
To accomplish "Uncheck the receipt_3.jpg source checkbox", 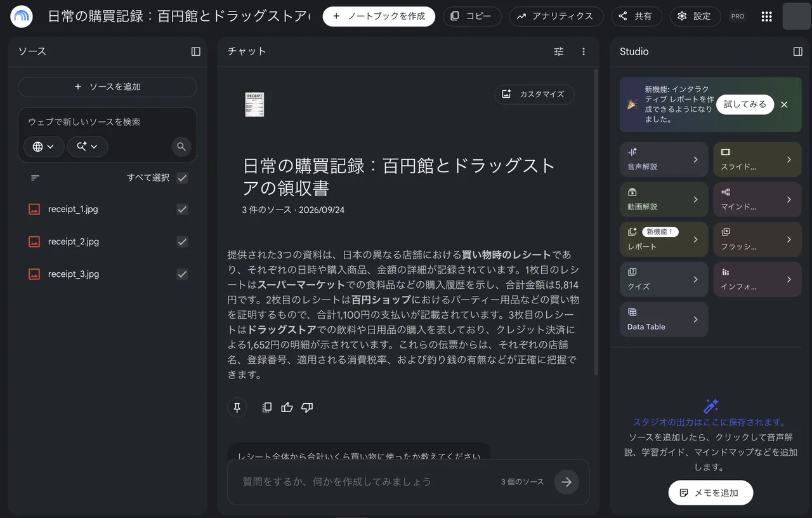I will (x=182, y=274).
